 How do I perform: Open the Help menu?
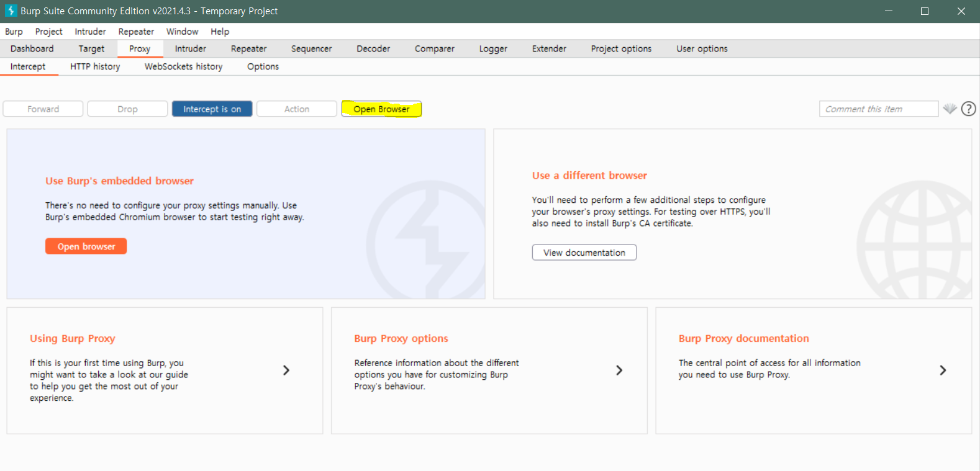220,32
